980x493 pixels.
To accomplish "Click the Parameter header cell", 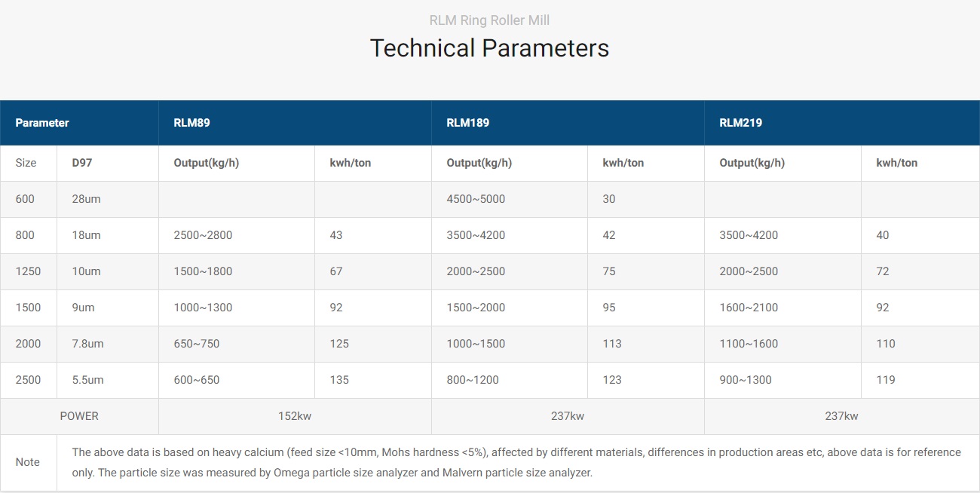I will (x=79, y=123).
